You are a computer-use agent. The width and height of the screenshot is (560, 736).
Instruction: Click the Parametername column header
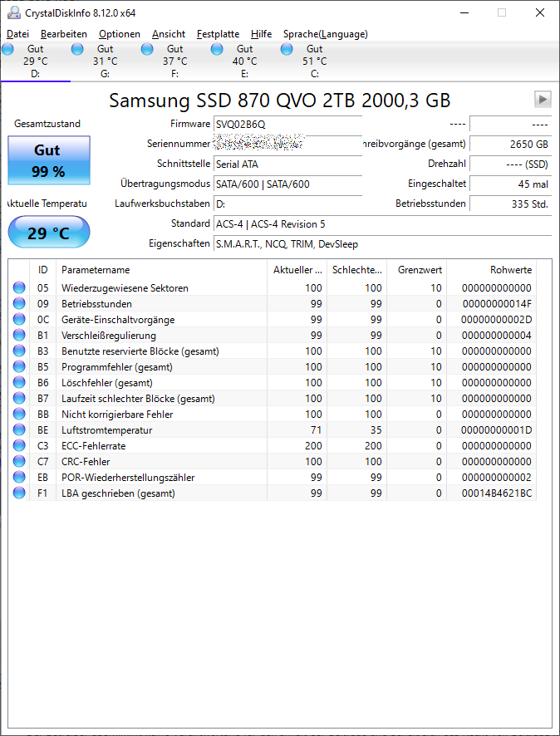click(x=162, y=270)
